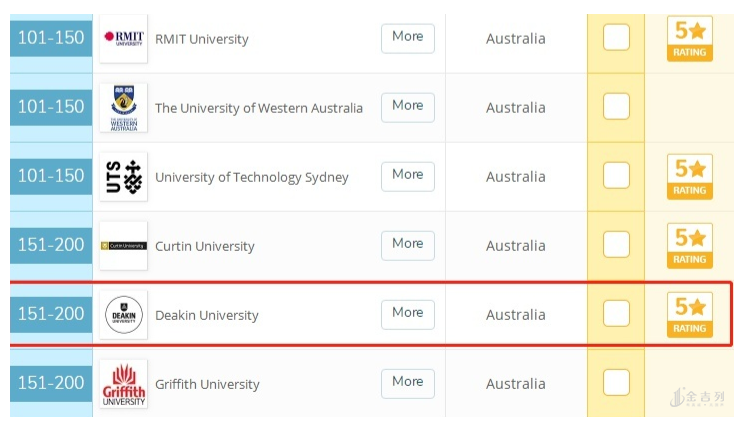Tick the compare checkbox for RMIT University

coord(616,38)
